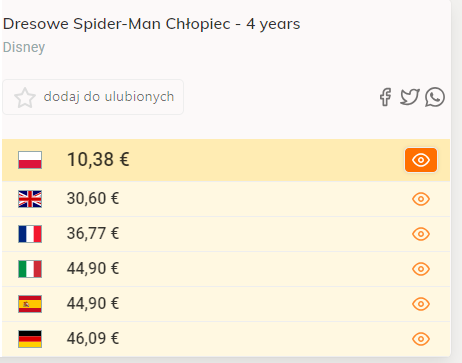Viewport: 462px width, 363px height.
Task: View the 36,77 € France offer eye
Action: (421, 234)
